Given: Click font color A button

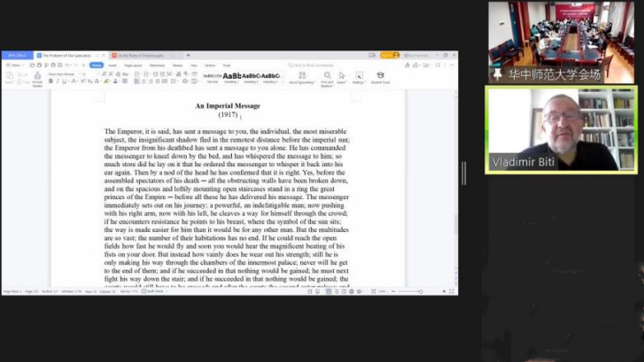Looking at the screenshot, I should pyautogui.click(x=115, y=81).
